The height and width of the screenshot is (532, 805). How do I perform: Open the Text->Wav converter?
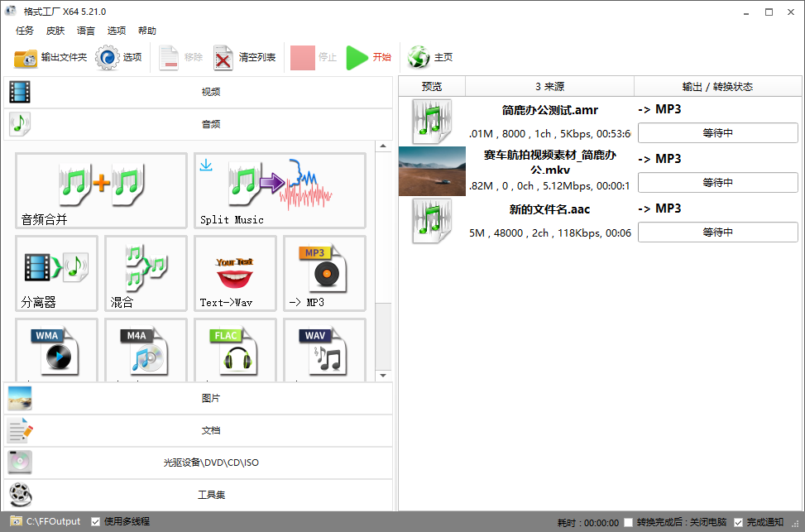(x=235, y=273)
